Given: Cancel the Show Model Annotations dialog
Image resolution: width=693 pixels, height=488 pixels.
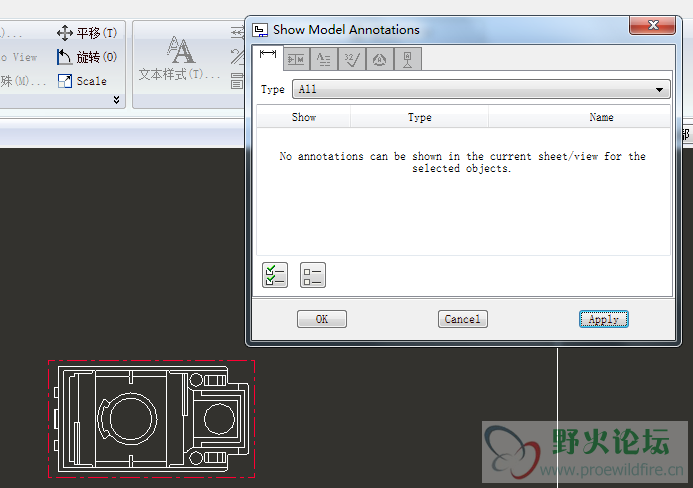Looking at the screenshot, I should [x=463, y=319].
